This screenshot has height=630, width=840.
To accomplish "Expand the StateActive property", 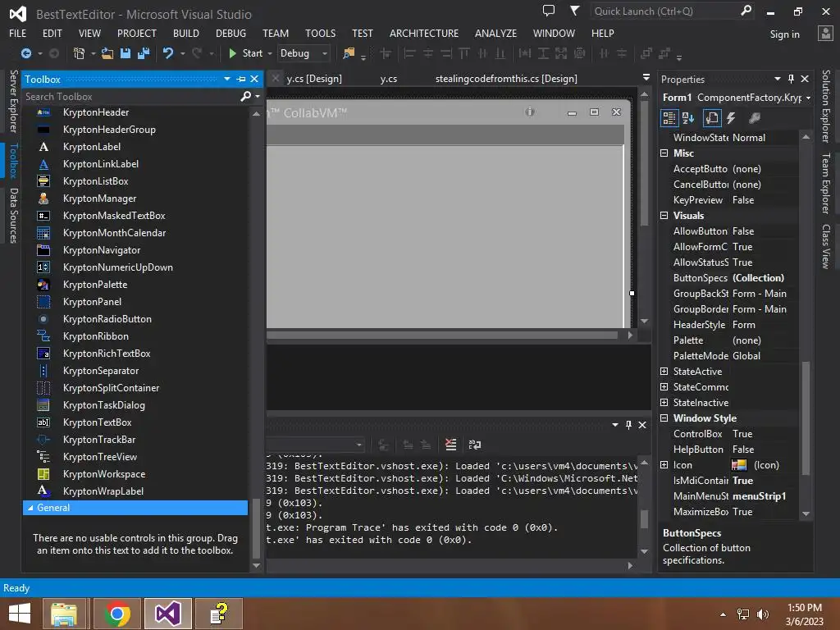I will 664,372.
